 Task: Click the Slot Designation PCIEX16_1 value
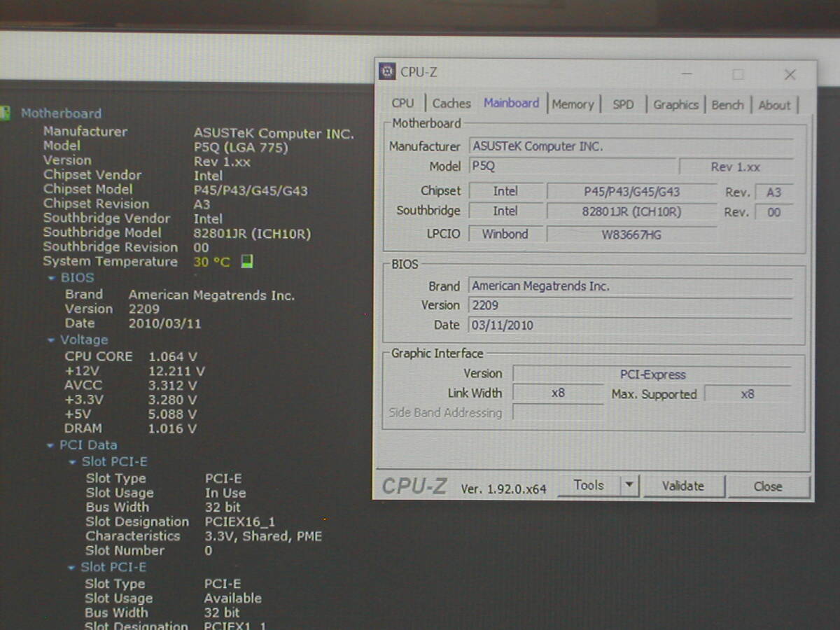[x=240, y=522]
